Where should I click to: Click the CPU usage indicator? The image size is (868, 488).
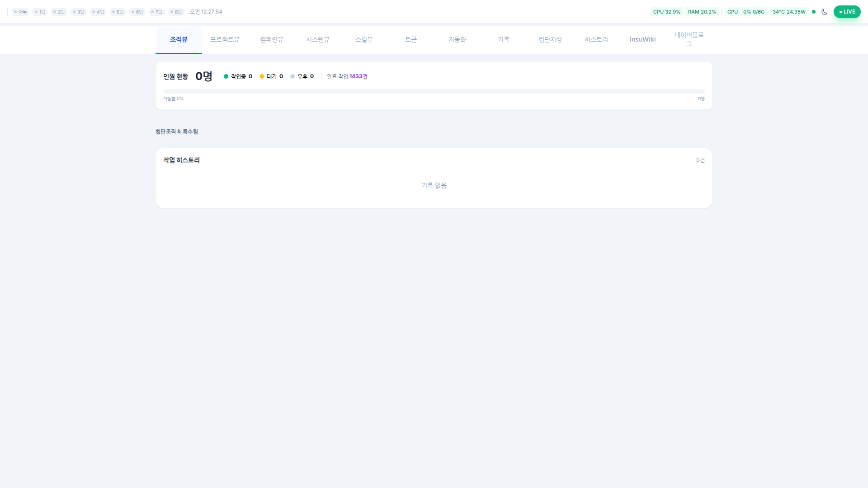pyautogui.click(x=666, y=12)
